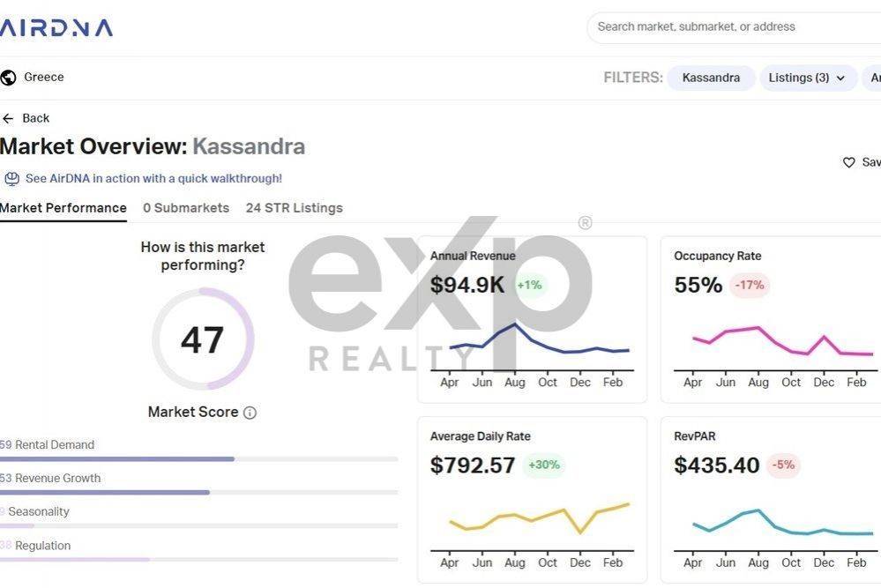Open the 24 STR Listings tab
Viewport: 881px width, 588px height.
pos(295,208)
